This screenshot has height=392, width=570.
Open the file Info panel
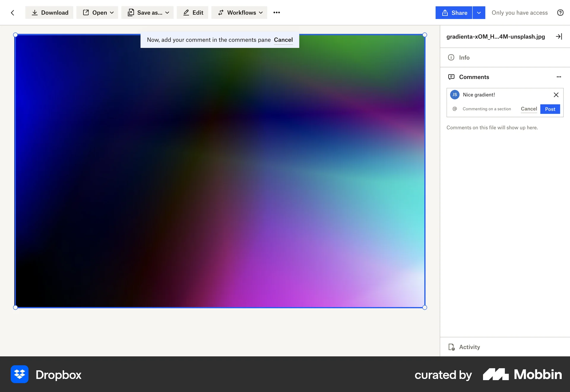click(464, 57)
